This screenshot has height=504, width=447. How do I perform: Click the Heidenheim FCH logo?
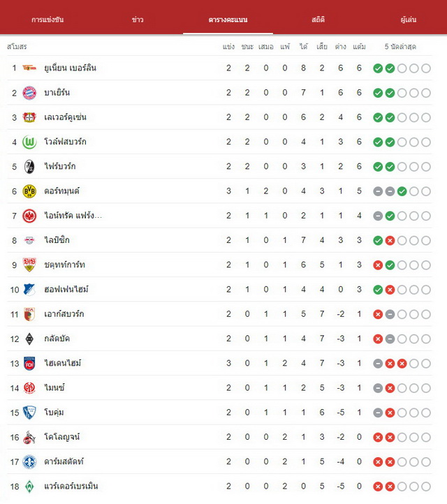point(29,364)
